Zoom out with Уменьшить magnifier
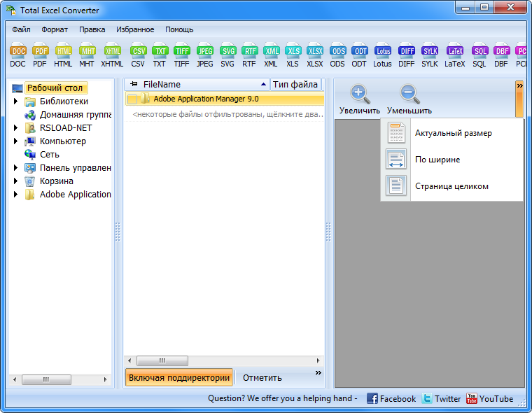This screenshot has width=532, height=413. [x=409, y=99]
